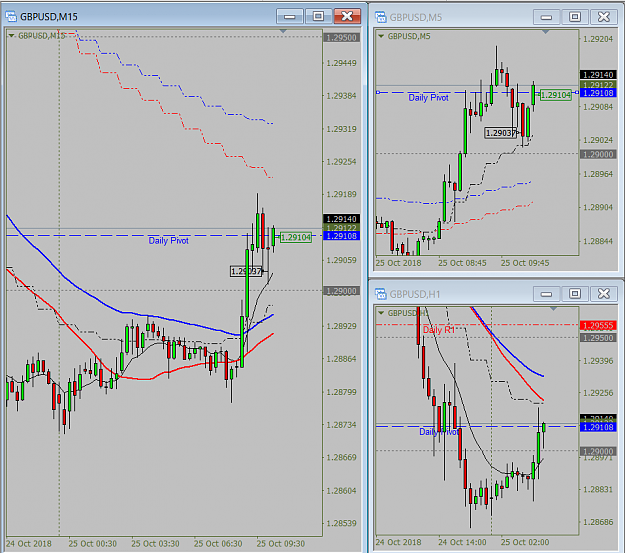Image resolution: width=625 pixels, height=553 pixels.
Task: Minimize the GBPUSD,M5 window
Action: coord(546,17)
